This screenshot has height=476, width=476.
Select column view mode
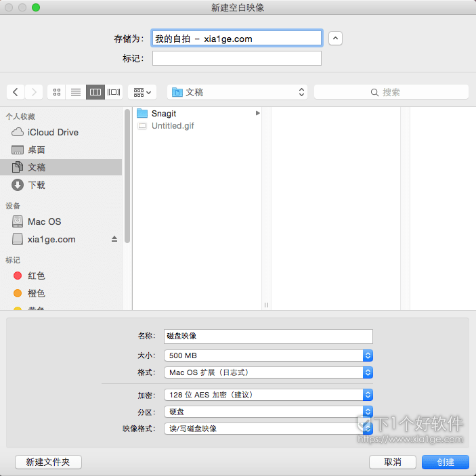coord(95,92)
